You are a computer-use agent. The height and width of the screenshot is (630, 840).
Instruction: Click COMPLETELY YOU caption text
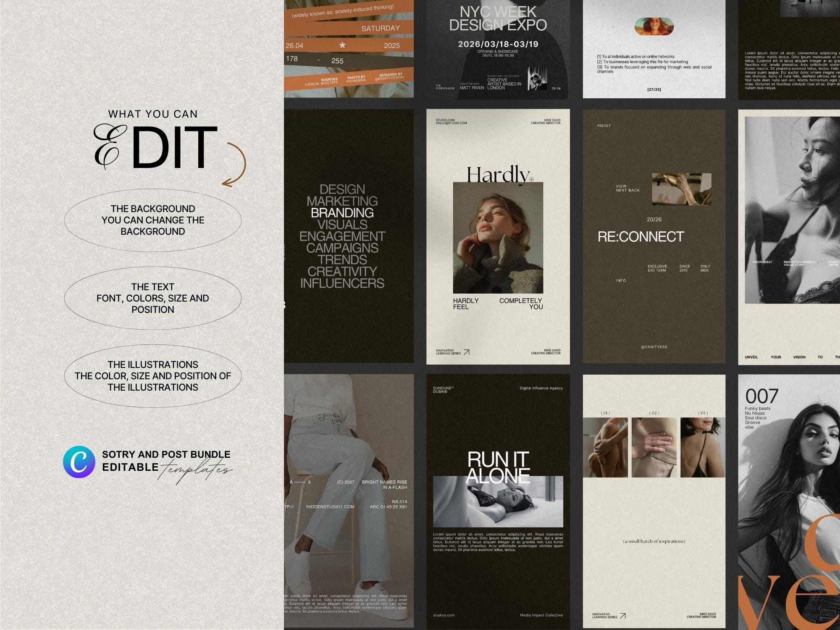click(x=521, y=304)
